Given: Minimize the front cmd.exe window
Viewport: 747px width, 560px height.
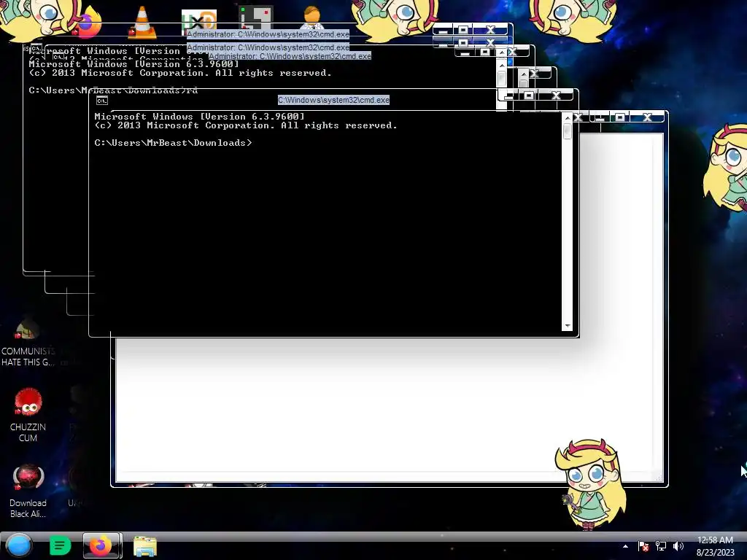Looking at the screenshot, I should 508,96.
